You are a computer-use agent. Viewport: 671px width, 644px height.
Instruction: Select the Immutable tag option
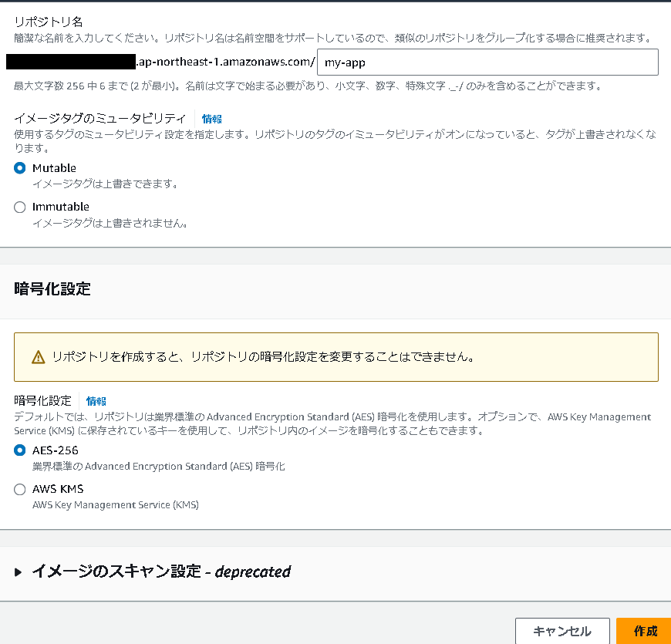point(20,207)
